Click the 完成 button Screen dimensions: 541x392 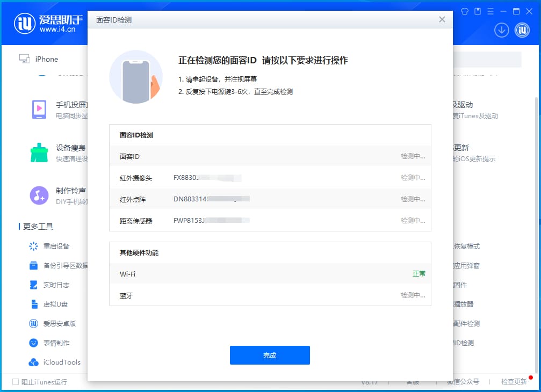(270, 355)
